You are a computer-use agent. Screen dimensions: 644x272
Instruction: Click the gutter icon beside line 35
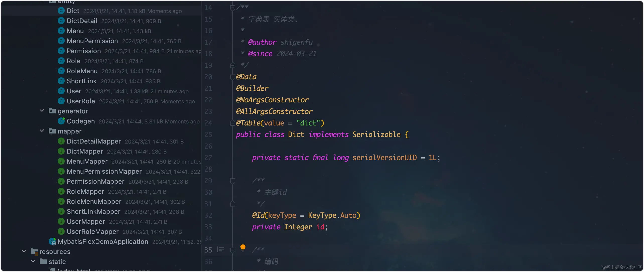[220, 250]
